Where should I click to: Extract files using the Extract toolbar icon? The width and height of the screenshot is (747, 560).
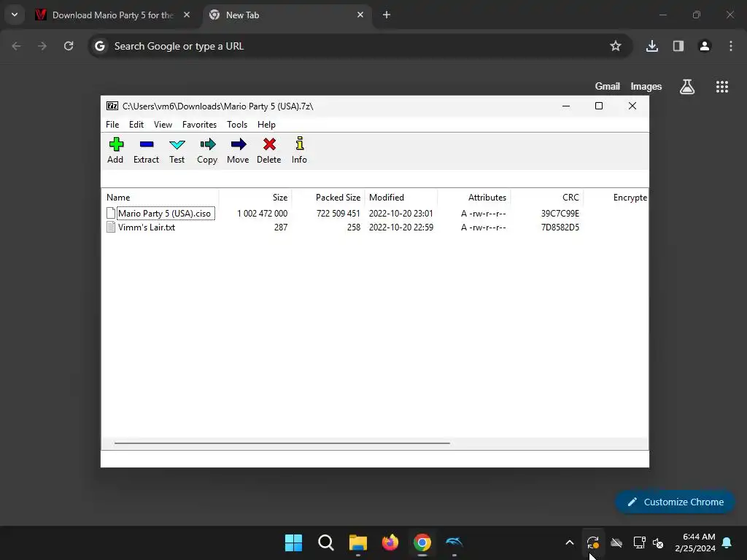tap(146, 150)
